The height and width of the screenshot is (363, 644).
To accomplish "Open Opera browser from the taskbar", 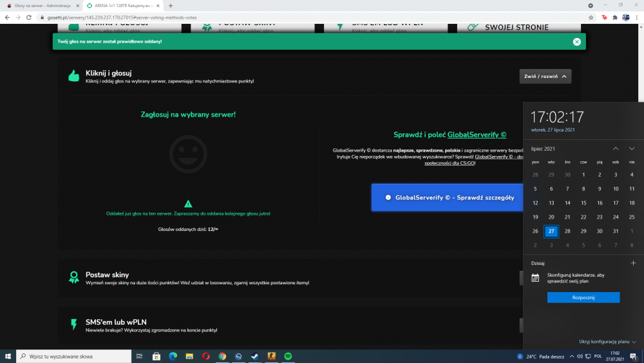I will 206,357.
